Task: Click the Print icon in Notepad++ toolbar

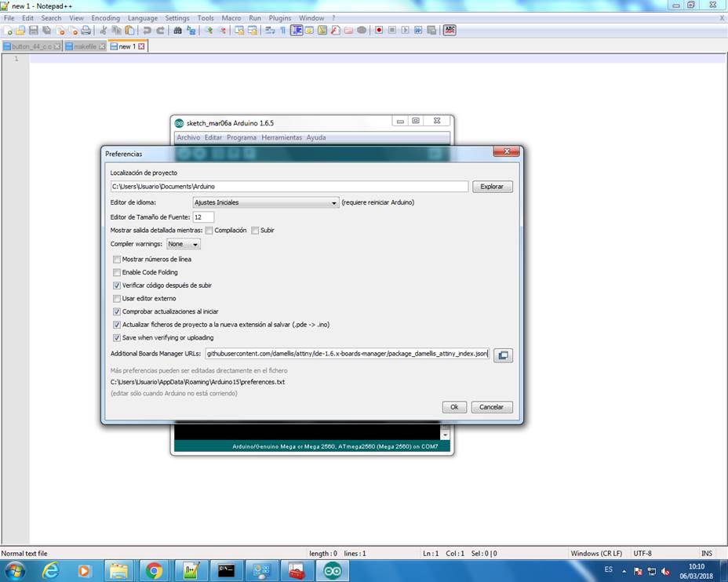Action: click(86, 31)
